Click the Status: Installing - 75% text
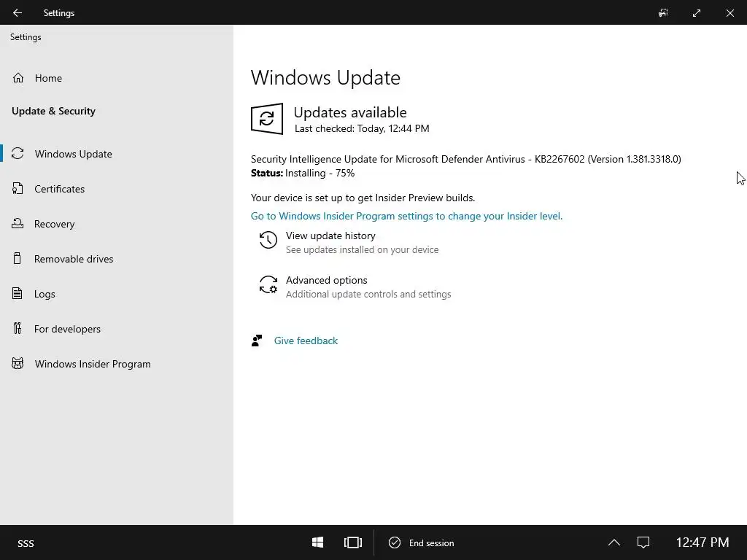Viewport: 747px width, 560px height. [x=303, y=173]
